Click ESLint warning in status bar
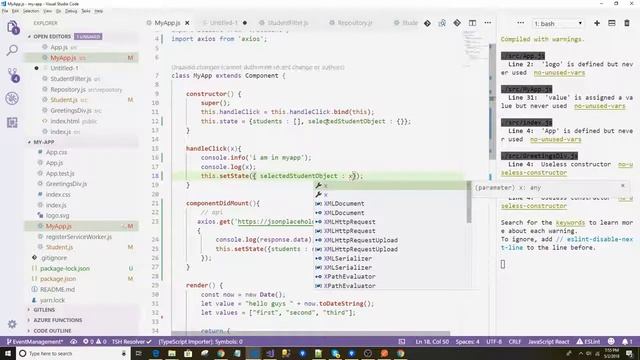The height and width of the screenshot is (360, 640). click(x=588, y=342)
